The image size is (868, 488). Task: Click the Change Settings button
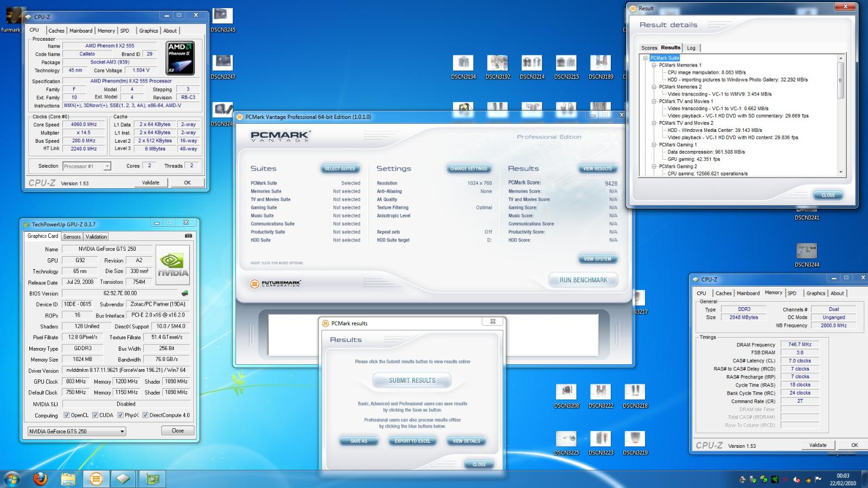468,169
